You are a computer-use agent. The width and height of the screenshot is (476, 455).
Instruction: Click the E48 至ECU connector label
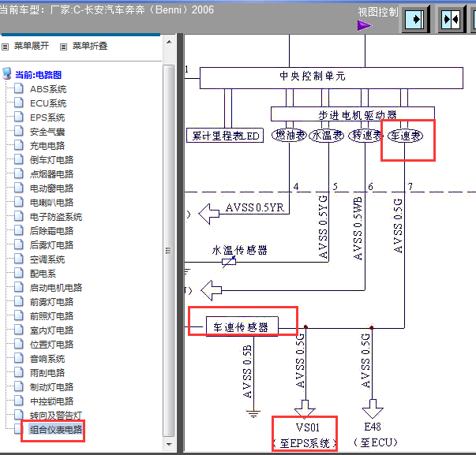click(x=375, y=434)
